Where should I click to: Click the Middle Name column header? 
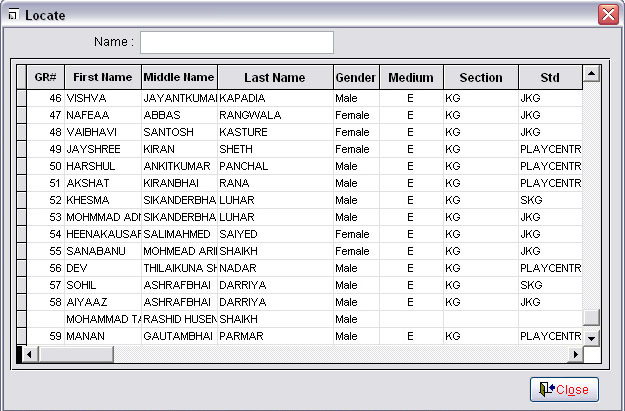coord(178,78)
